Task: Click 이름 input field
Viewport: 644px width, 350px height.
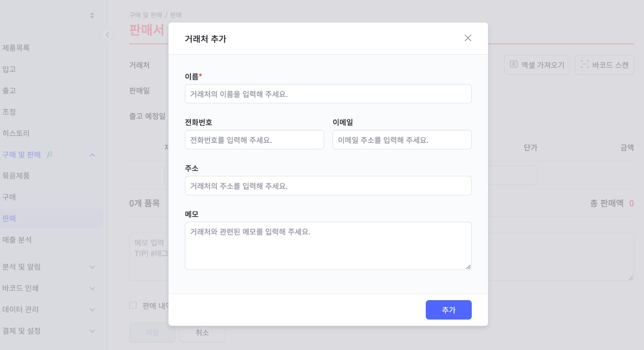Action: point(328,93)
